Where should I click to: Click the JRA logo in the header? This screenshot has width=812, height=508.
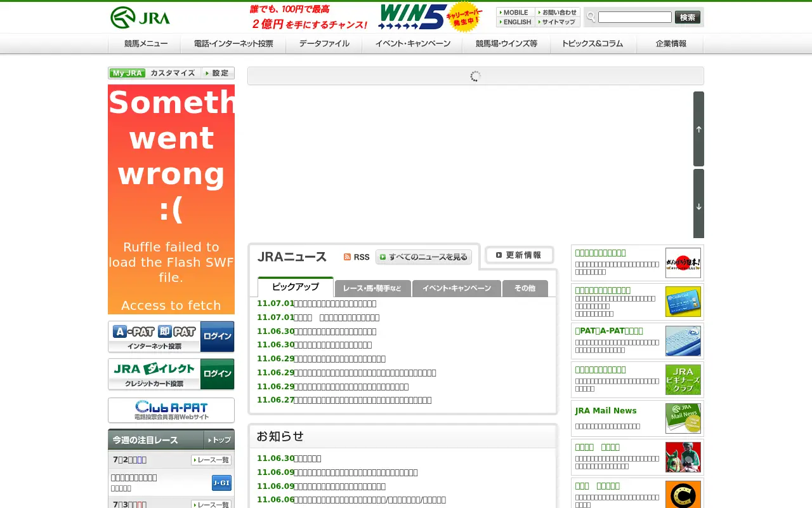[x=140, y=18]
